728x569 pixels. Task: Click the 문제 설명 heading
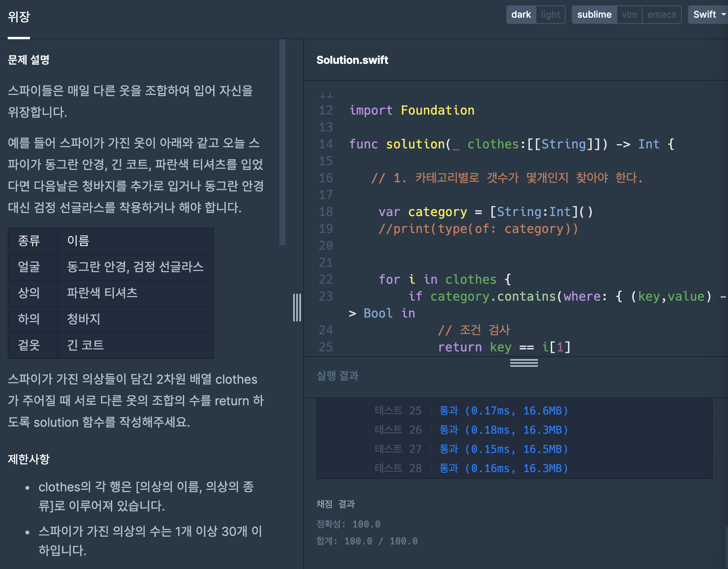coord(29,60)
